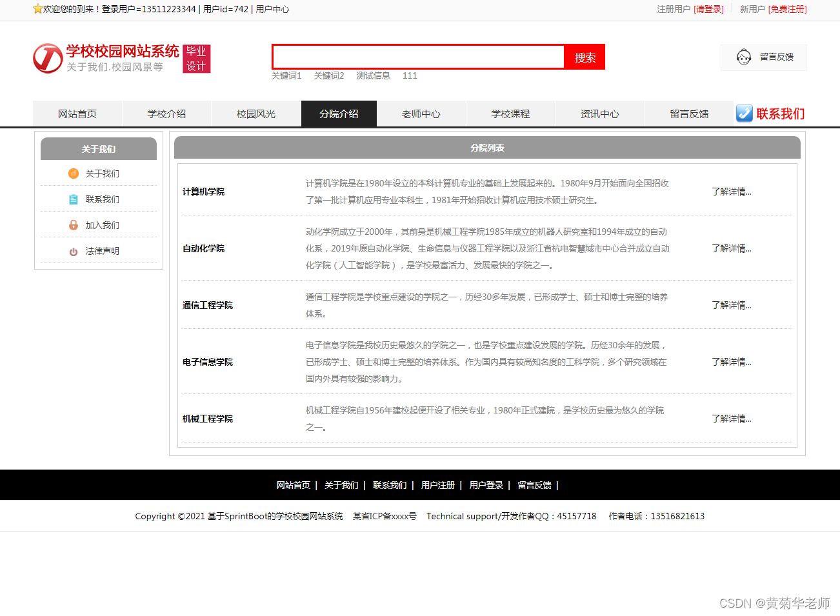The image size is (840, 616).
Task: Click footer 联系我们 link
Action: point(390,485)
